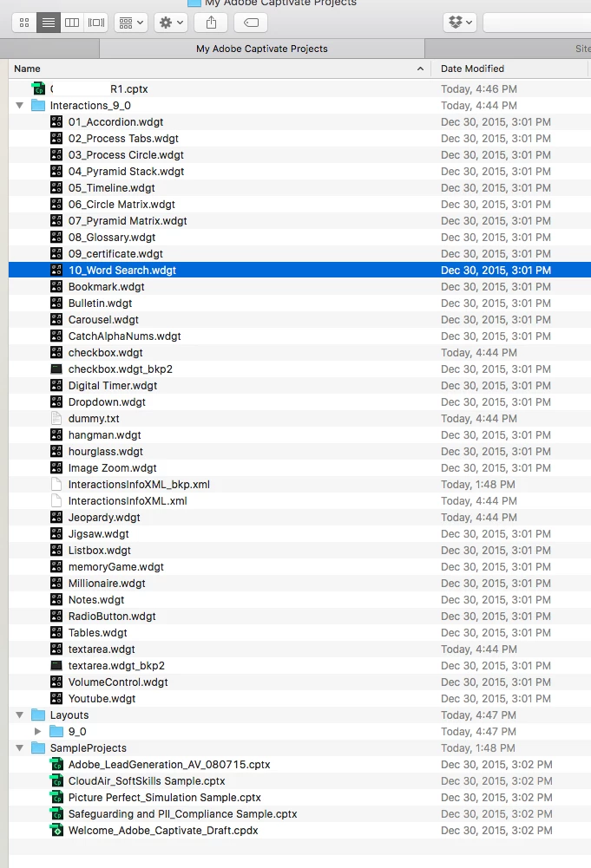Click the dummy.txt document icon
The image size is (591, 868).
[x=56, y=419]
